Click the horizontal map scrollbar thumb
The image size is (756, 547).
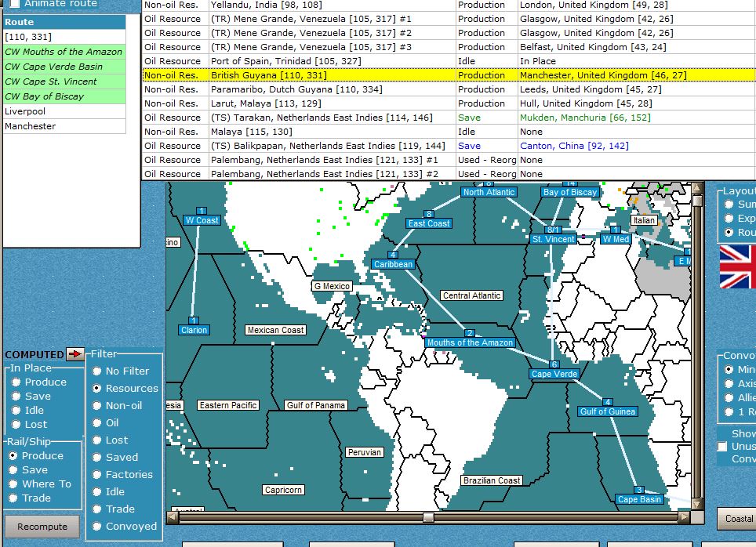point(428,517)
